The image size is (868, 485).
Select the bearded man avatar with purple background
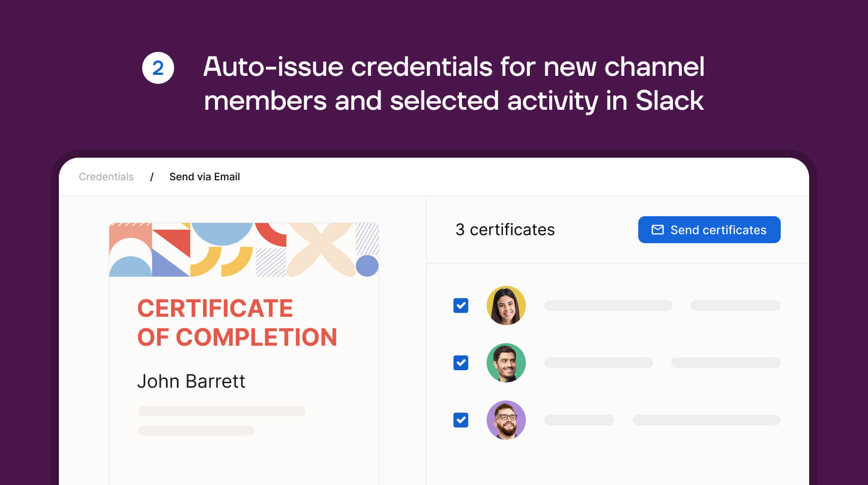[x=506, y=420]
